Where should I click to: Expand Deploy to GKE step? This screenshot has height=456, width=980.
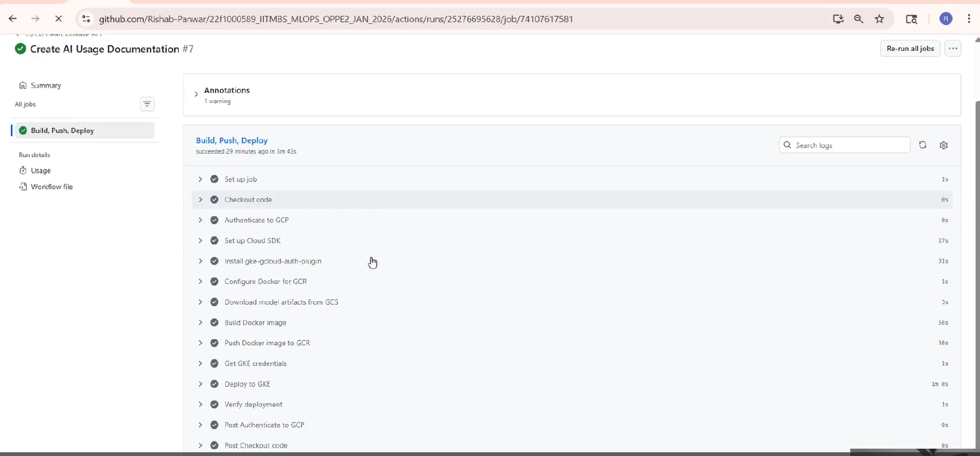tap(200, 384)
